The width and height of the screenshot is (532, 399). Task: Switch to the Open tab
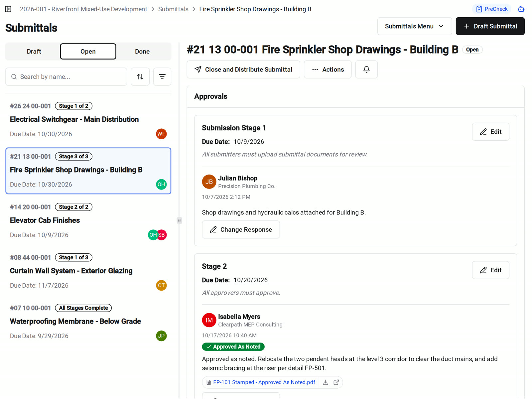[x=88, y=52]
